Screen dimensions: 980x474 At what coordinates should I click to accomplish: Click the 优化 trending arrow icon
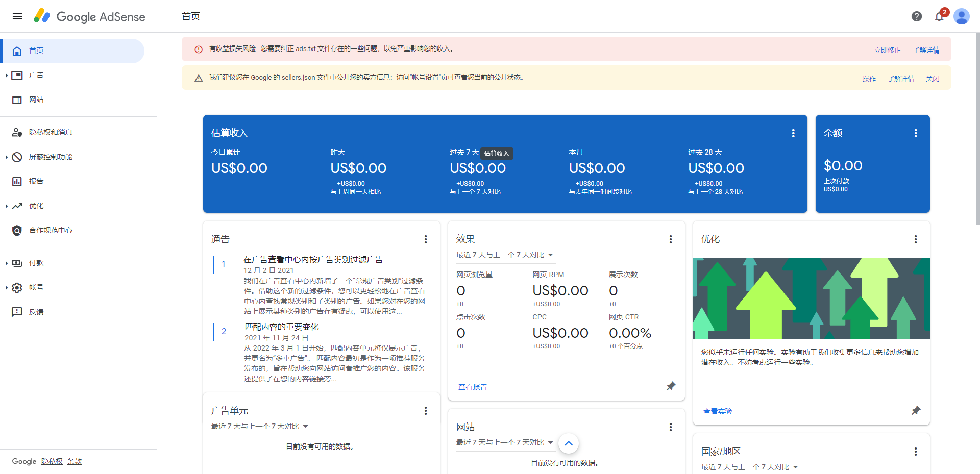pyautogui.click(x=17, y=206)
